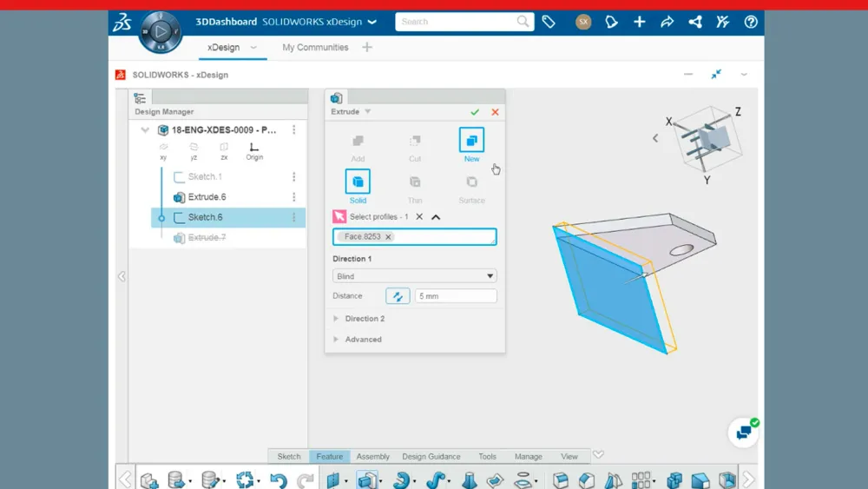Select the Revolve feature tool
This screenshot has width=868, height=489.
[401, 479]
